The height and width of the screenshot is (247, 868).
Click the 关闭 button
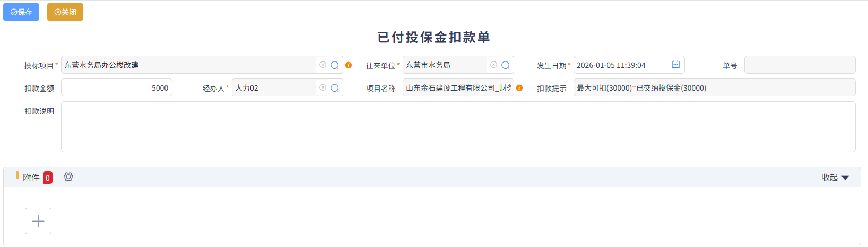click(x=65, y=12)
